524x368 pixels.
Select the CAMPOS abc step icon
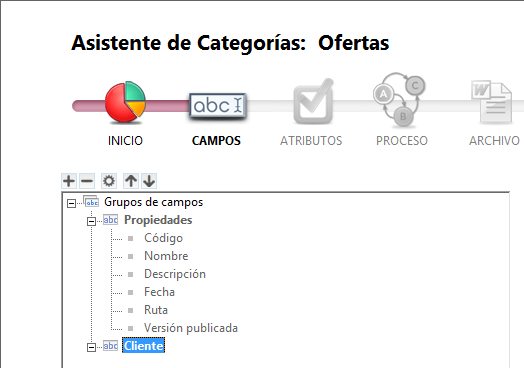point(218,106)
